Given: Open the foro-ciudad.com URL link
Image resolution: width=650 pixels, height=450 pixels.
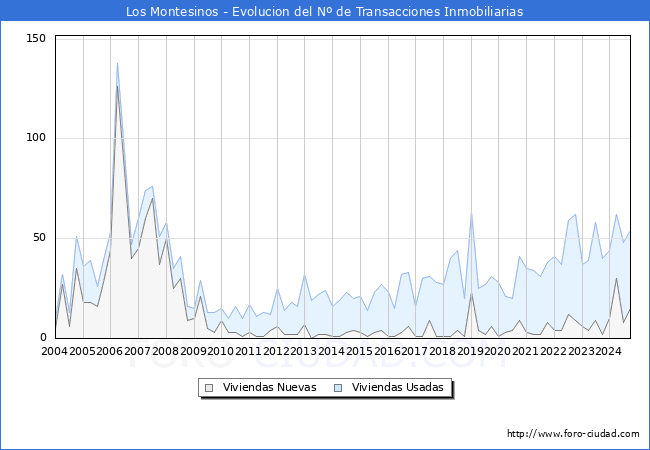Looking at the screenshot, I should tap(573, 434).
